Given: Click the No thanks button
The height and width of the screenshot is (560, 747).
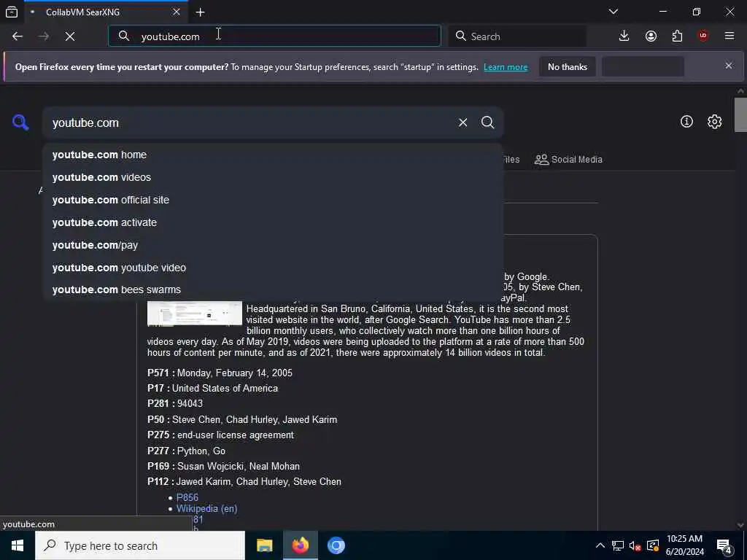Looking at the screenshot, I should tap(568, 67).
